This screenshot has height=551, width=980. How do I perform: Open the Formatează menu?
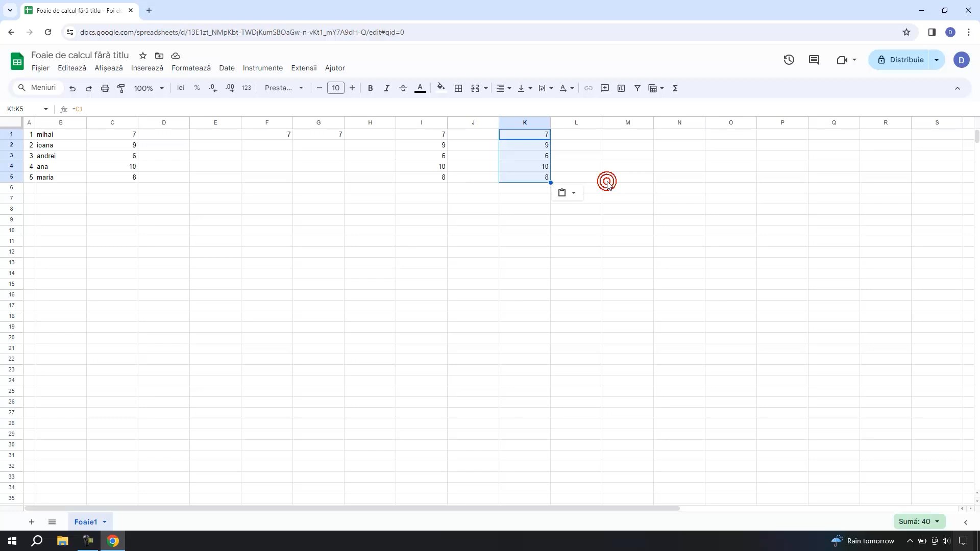[x=191, y=68]
